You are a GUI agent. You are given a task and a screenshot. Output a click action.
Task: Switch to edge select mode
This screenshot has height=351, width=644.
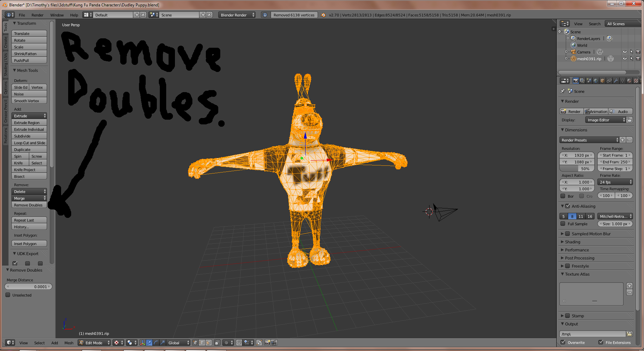[202, 343]
